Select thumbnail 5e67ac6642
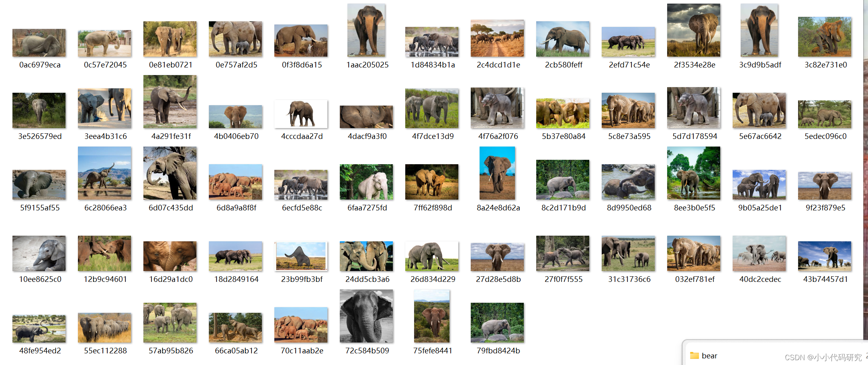The width and height of the screenshot is (868, 365). coord(759,110)
